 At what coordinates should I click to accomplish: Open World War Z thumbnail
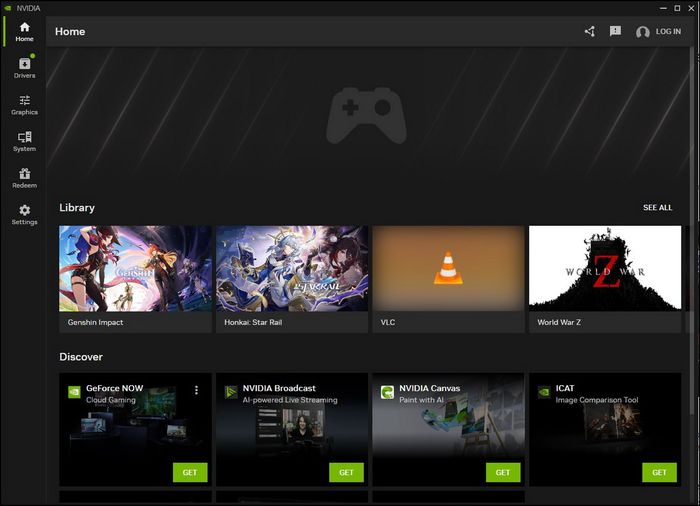[605, 268]
